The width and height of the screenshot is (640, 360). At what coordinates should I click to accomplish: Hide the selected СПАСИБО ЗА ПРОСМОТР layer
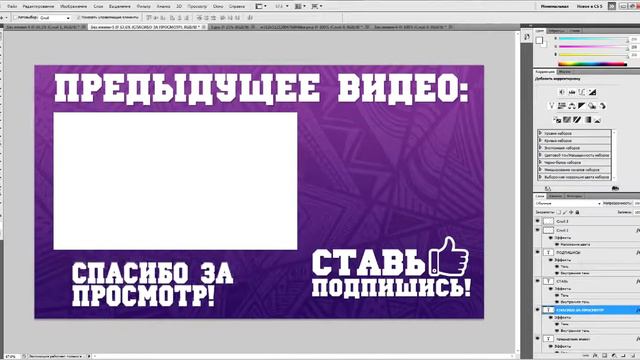[538, 310]
